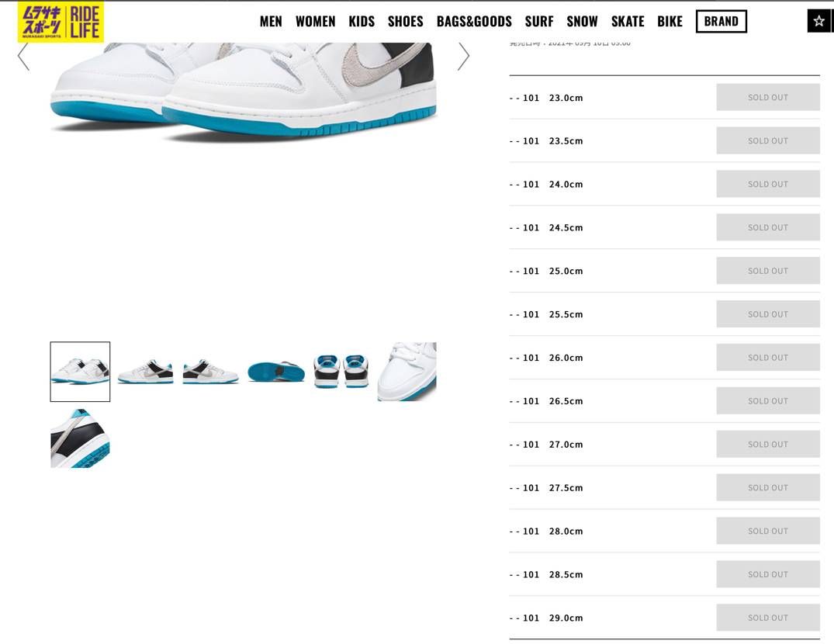
Task: Select the inner-side shoe thumbnail with the black panel
Action: click(x=210, y=372)
